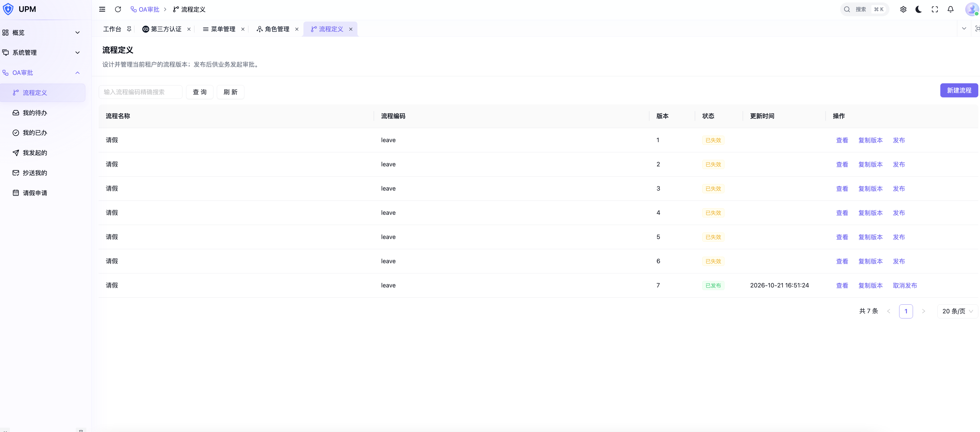Open the global 搜索 box in header
Screen dimensions: 980x432
point(864,9)
